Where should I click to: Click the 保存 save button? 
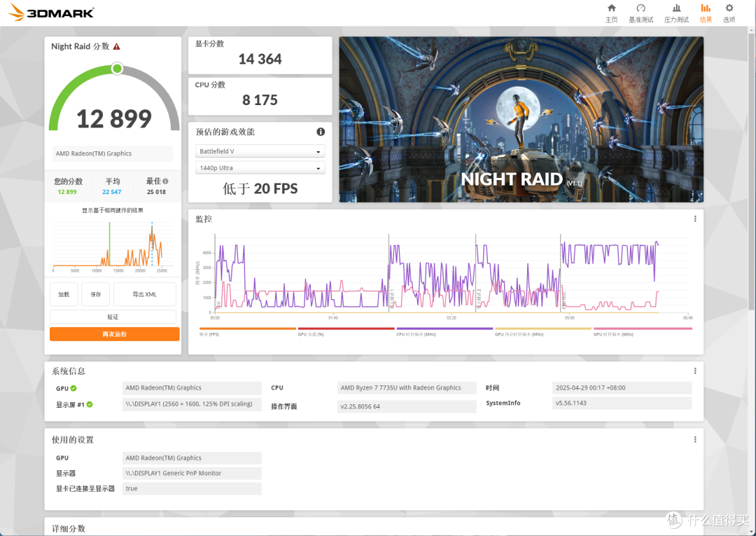(x=96, y=294)
